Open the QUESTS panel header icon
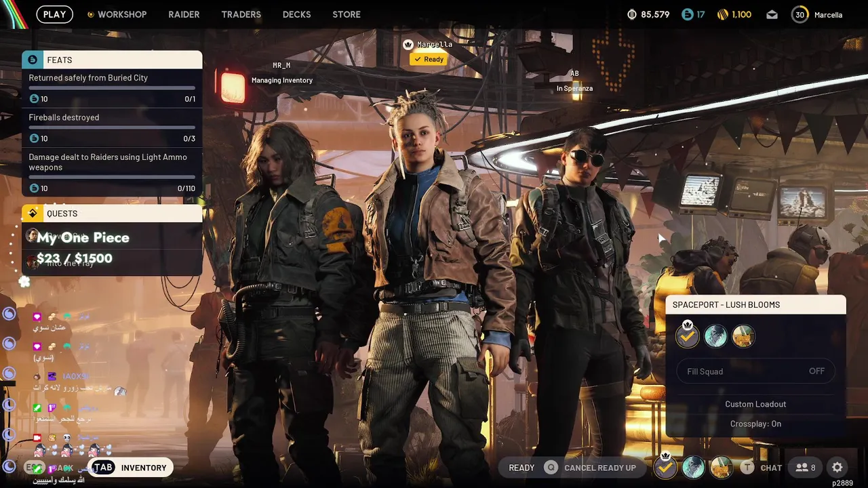The image size is (868, 488). (33, 213)
